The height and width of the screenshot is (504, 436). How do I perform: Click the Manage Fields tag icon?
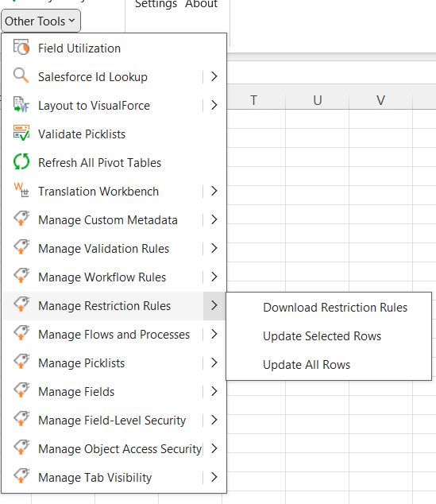(x=21, y=391)
